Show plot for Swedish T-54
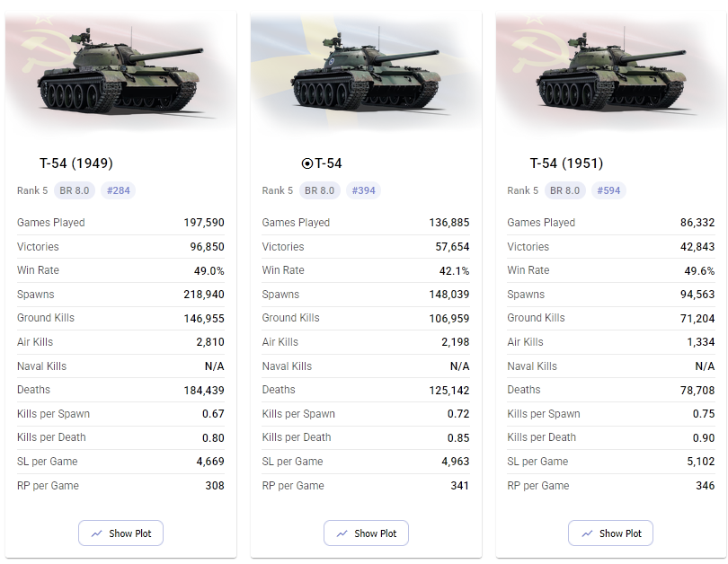728x564 pixels. click(x=366, y=533)
